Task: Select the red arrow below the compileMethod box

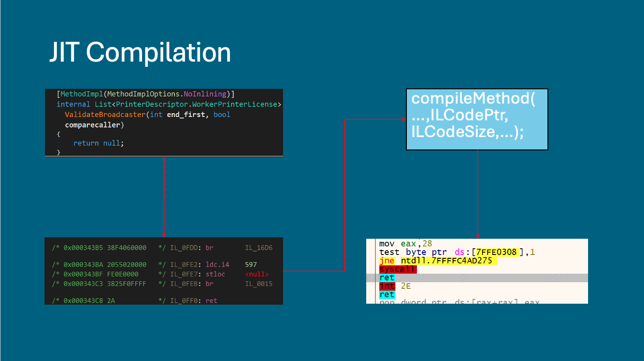Action: [x=477, y=194]
